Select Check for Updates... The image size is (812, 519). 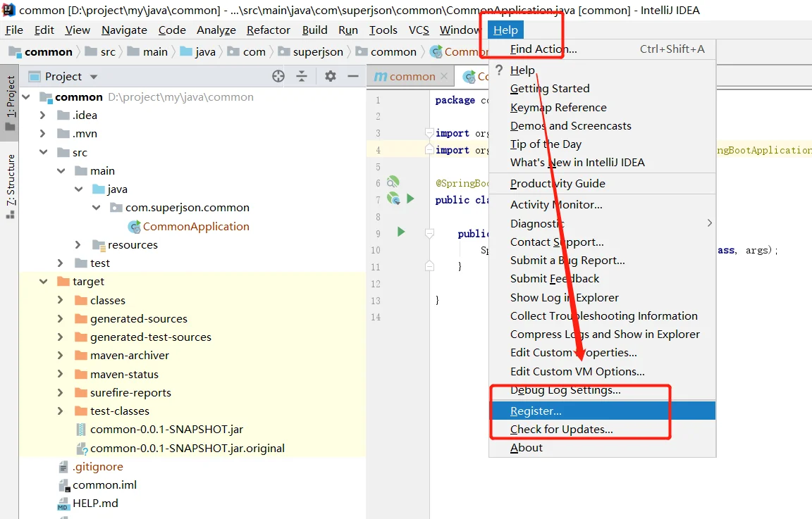tap(603, 429)
